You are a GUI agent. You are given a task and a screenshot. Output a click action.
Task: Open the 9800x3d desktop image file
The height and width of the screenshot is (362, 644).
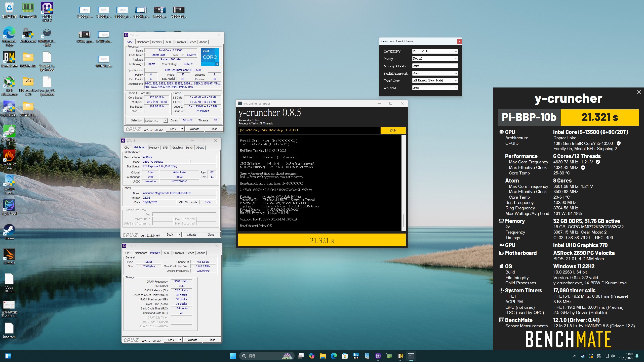point(179,12)
